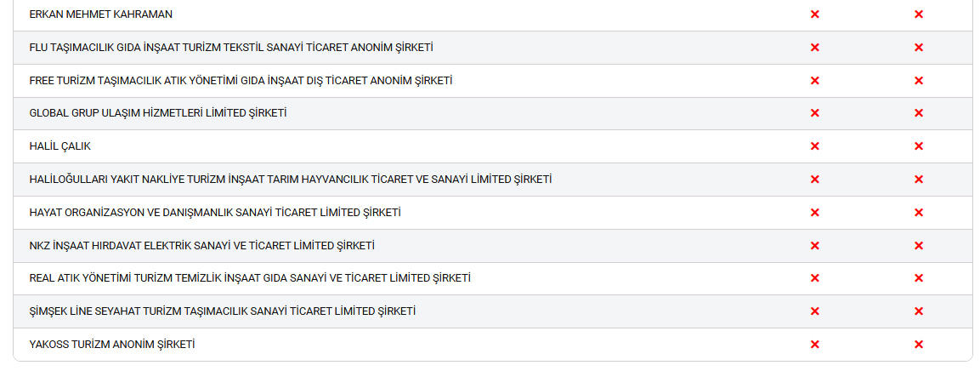Click first red X in REAL ATIK YÖNETİMİ row

click(x=814, y=278)
